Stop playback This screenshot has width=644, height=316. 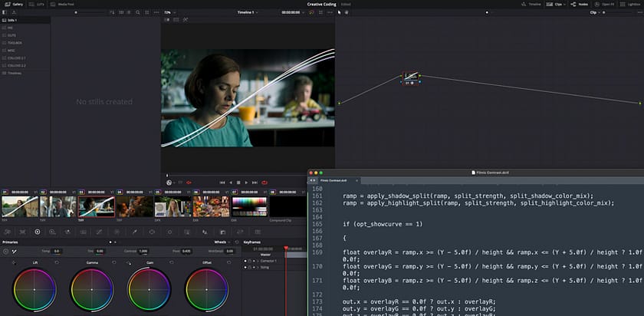(238, 183)
